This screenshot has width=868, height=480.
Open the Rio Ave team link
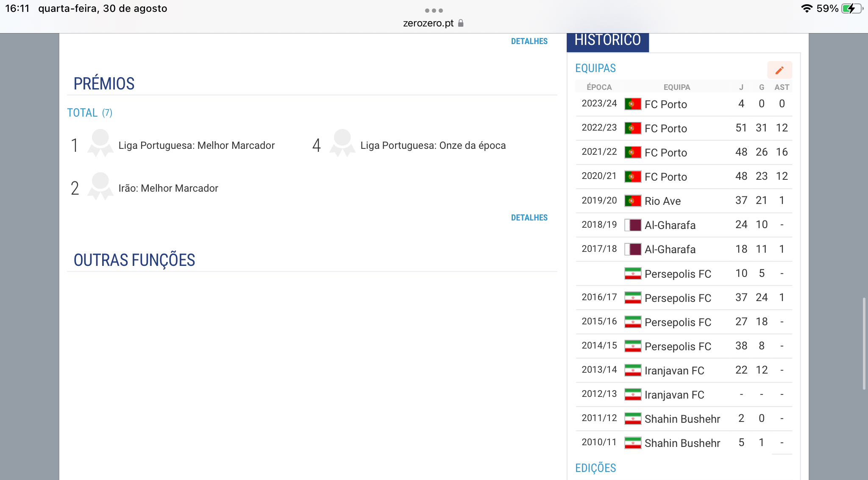click(x=662, y=201)
